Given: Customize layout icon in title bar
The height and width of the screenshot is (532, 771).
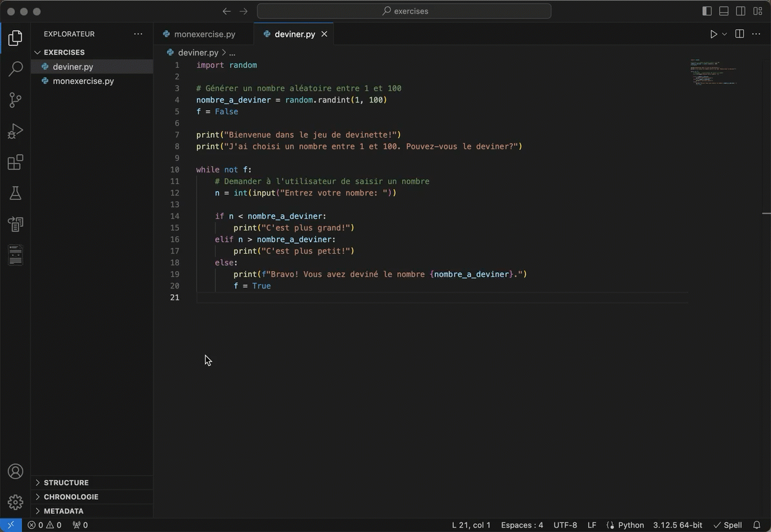Looking at the screenshot, I should pyautogui.click(x=757, y=12).
